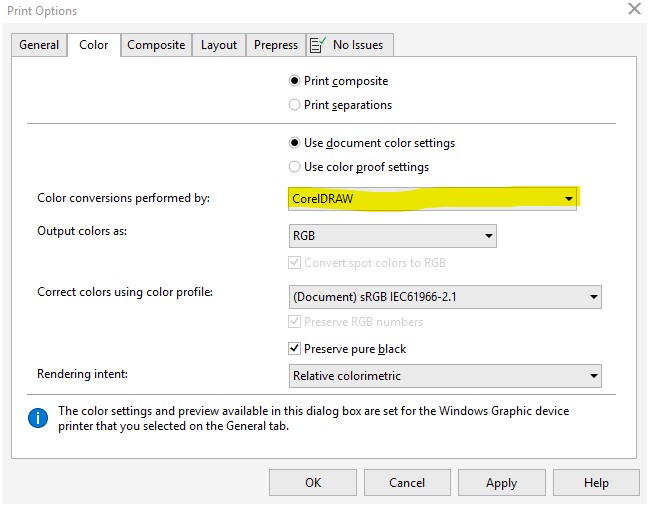Viewport: 649px width, 506px height.
Task: Choose Use color proof settings
Action: (294, 167)
